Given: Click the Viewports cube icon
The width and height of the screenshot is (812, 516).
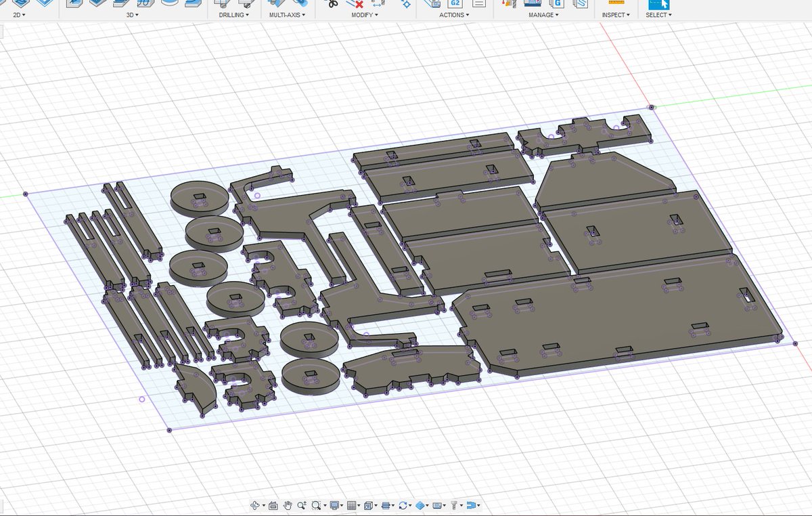Looking at the screenshot, I should click(368, 505).
